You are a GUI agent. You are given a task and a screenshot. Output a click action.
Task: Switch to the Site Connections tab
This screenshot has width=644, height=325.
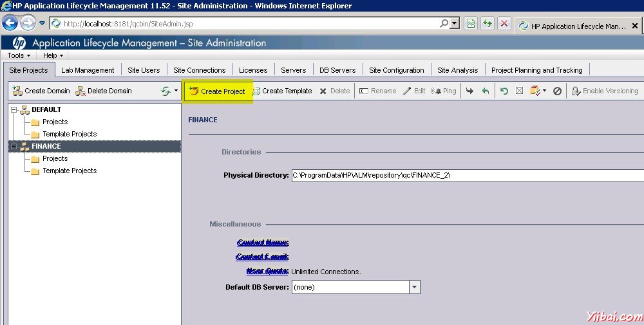pos(200,70)
